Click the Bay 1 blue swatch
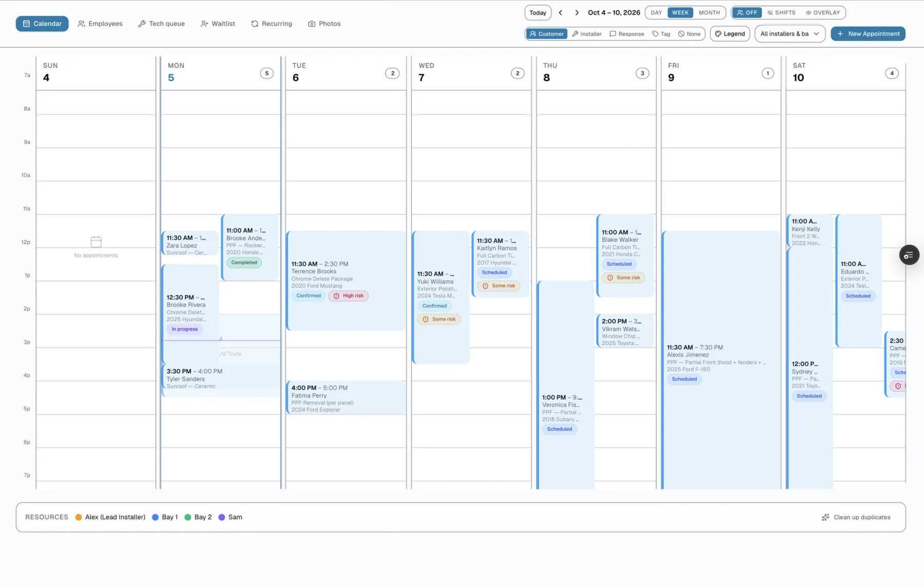 pos(155,517)
